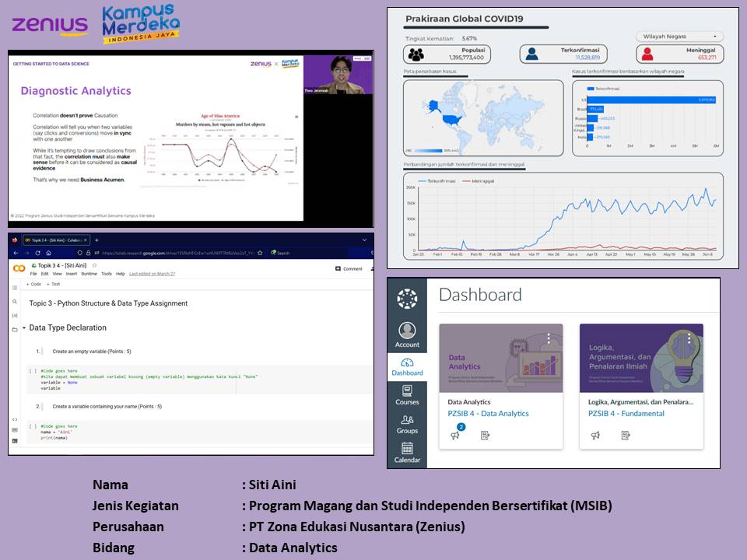Open the Tools menu in Colab

pos(107,274)
